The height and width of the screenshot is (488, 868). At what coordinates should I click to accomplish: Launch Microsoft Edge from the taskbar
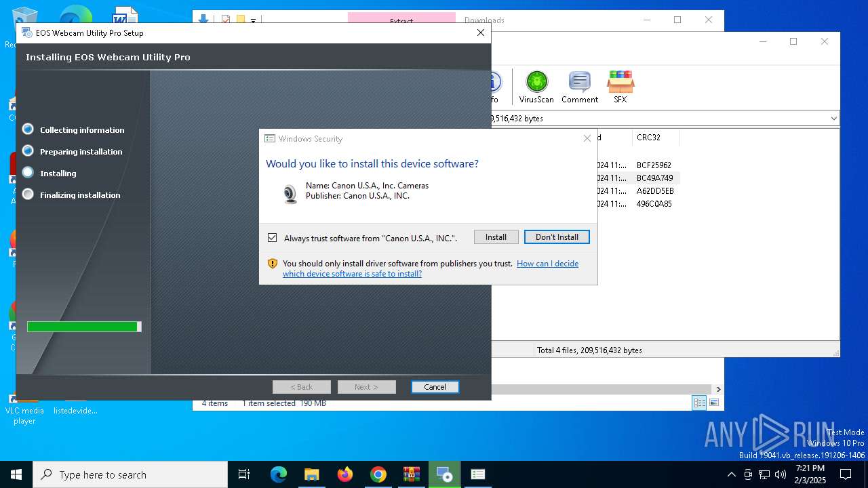pyautogui.click(x=279, y=474)
